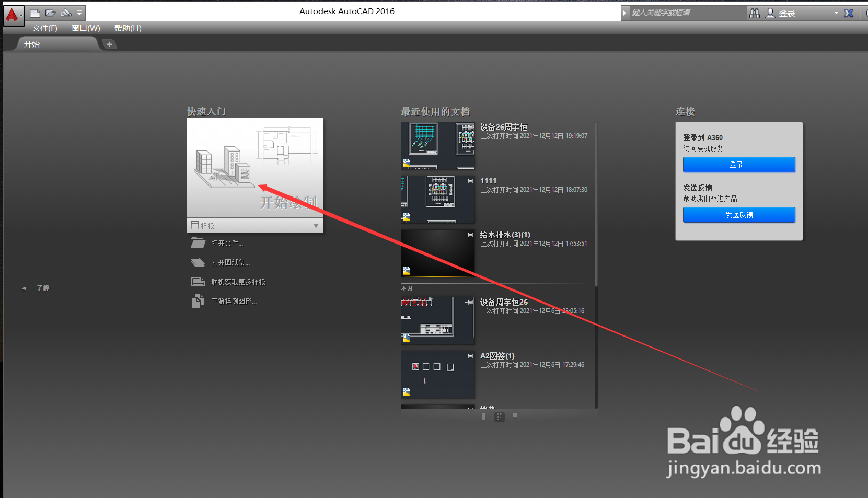This screenshot has width=868, height=498.
Task: Click the DWG file type icon on the 设备26周宇恒 thumbnail
Action: coord(407,164)
